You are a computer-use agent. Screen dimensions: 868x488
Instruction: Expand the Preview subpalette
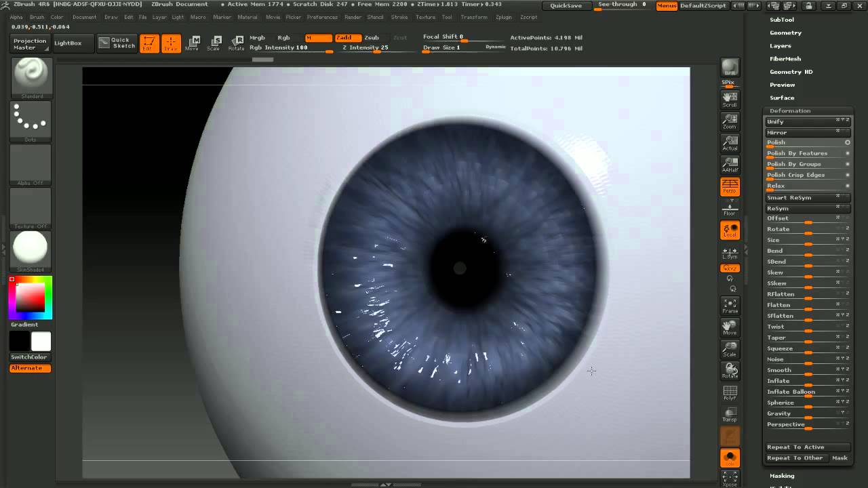[x=782, y=85]
